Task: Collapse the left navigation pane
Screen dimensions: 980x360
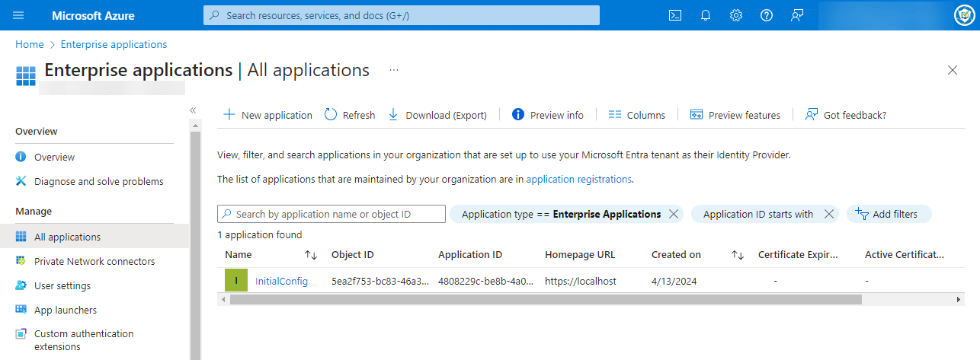Action: click(x=193, y=110)
